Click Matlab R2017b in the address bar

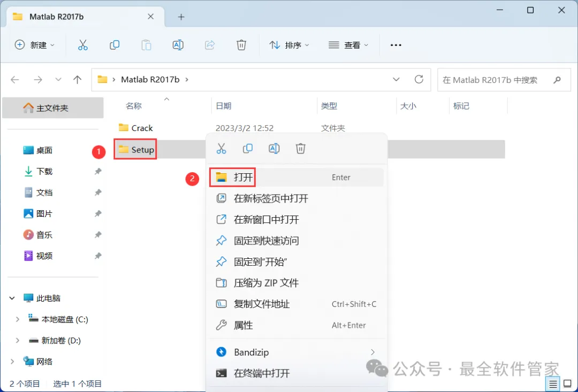click(150, 80)
